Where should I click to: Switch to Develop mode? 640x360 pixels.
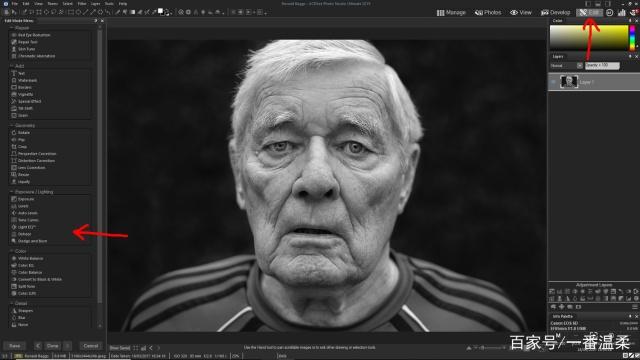tap(556, 13)
